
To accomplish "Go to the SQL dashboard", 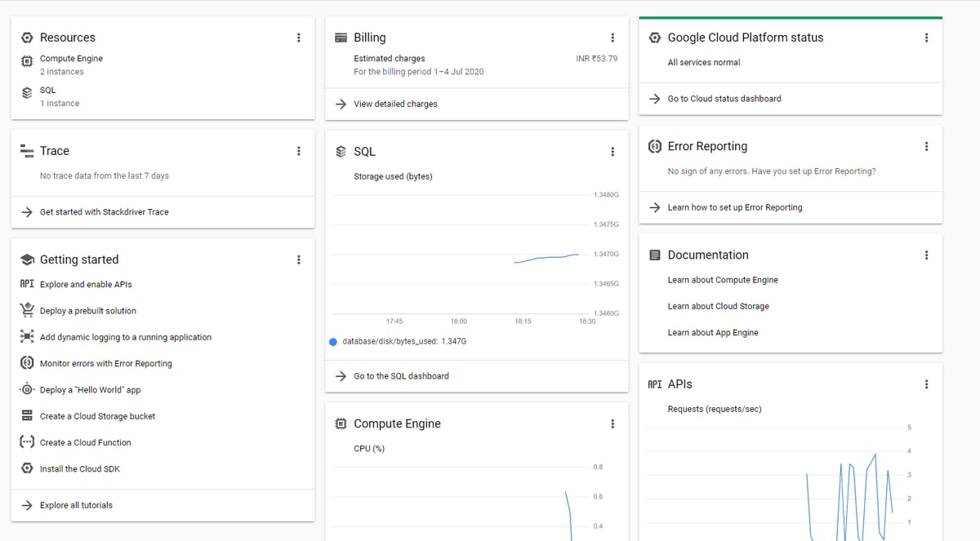I will point(401,376).
